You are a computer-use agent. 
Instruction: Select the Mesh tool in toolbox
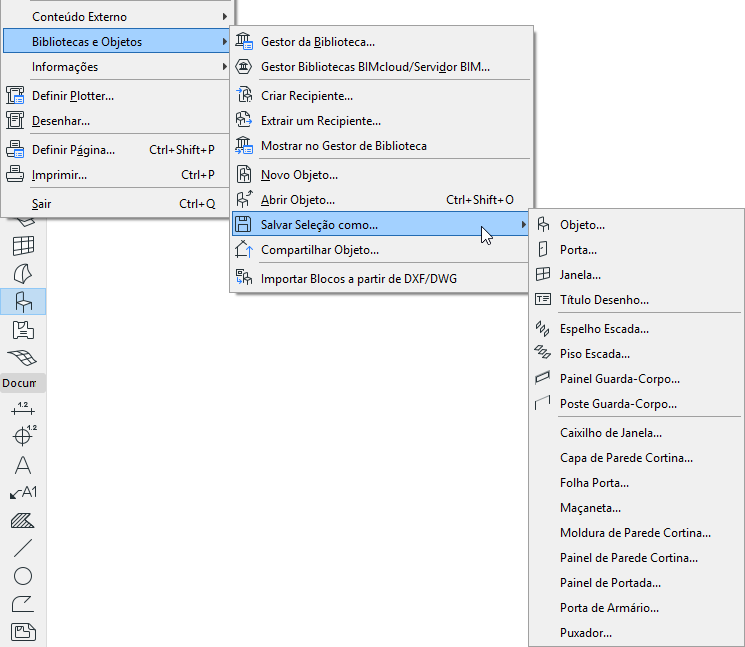coord(23,357)
